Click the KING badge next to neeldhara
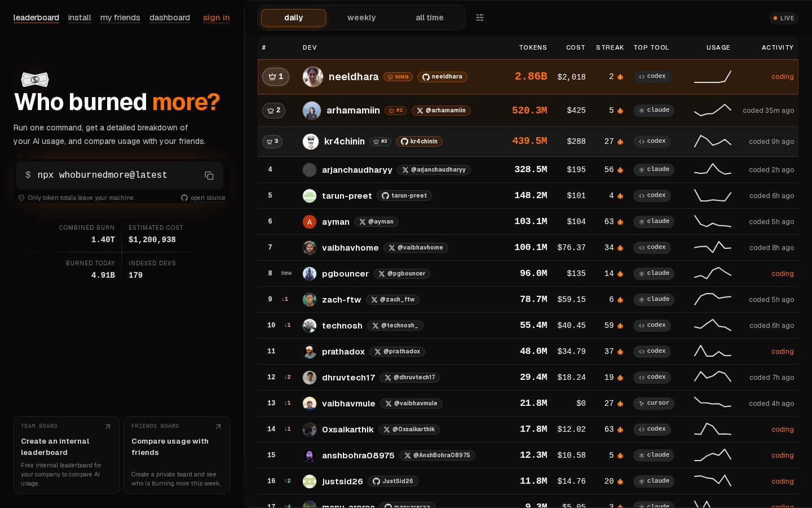The height and width of the screenshot is (508, 812). (x=398, y=77)
